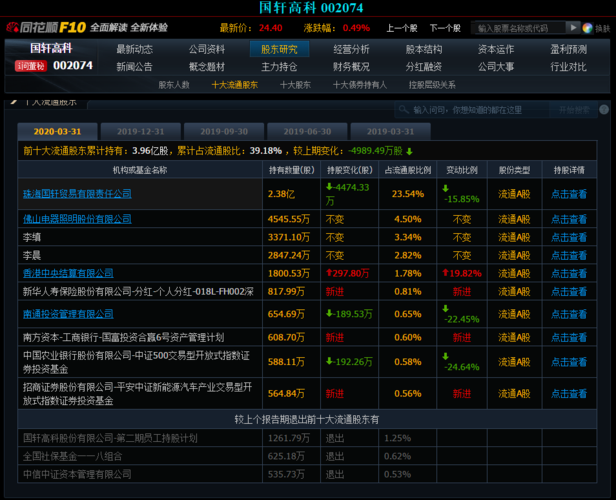This screenshot has height=500, width=616.
Task: Open 财务概况 menu
Action: pyautogui.click(x=351, y=67)
